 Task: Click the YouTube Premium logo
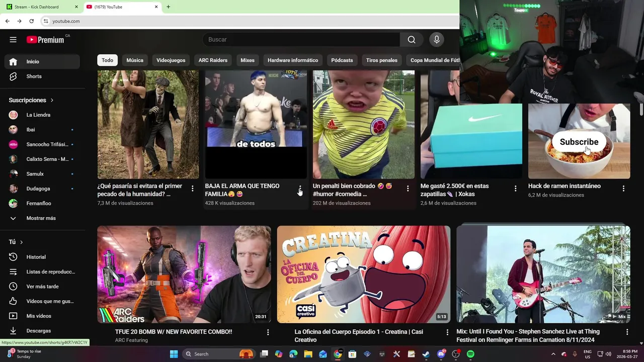(45, 40)
